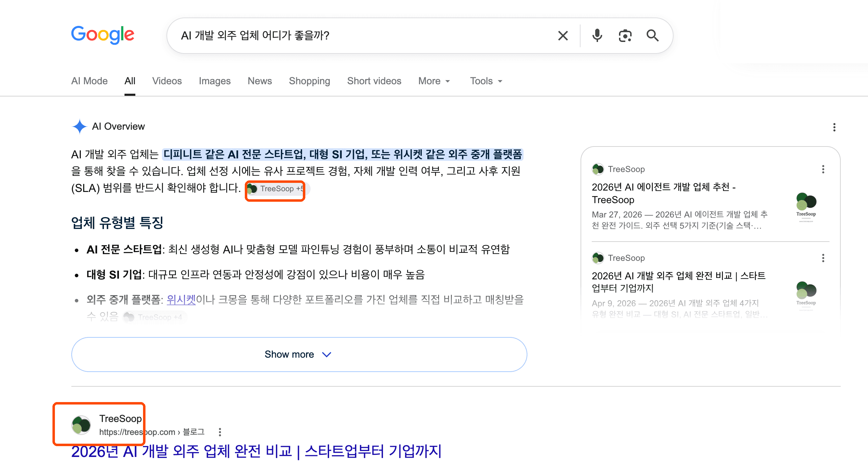
Task: Expand the overview with Show more
Action: coord(299,355)
